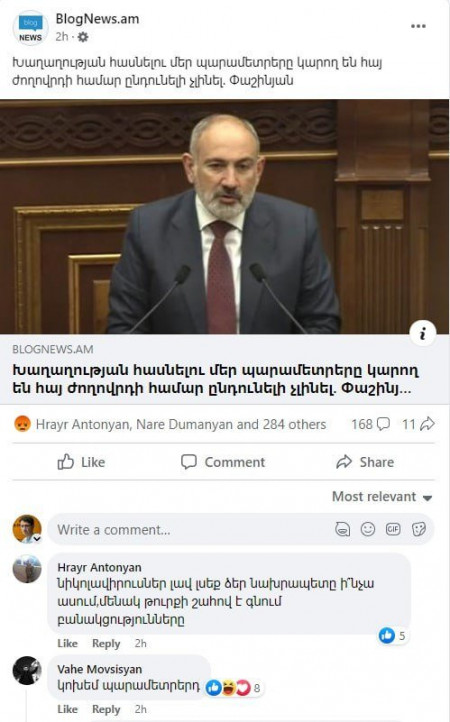Expand the Most relevant sorting dropdown
Viewport: 450px width, 722px height.
pos(382,497)
